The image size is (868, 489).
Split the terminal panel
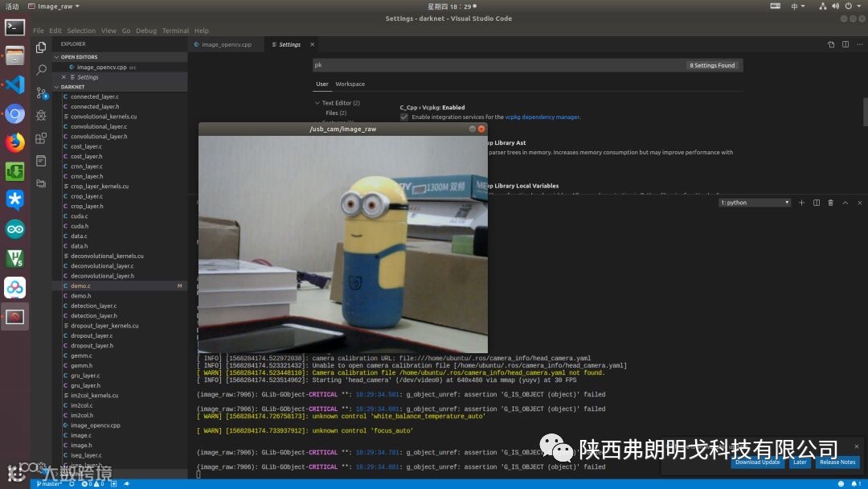[x=816, y=203]
